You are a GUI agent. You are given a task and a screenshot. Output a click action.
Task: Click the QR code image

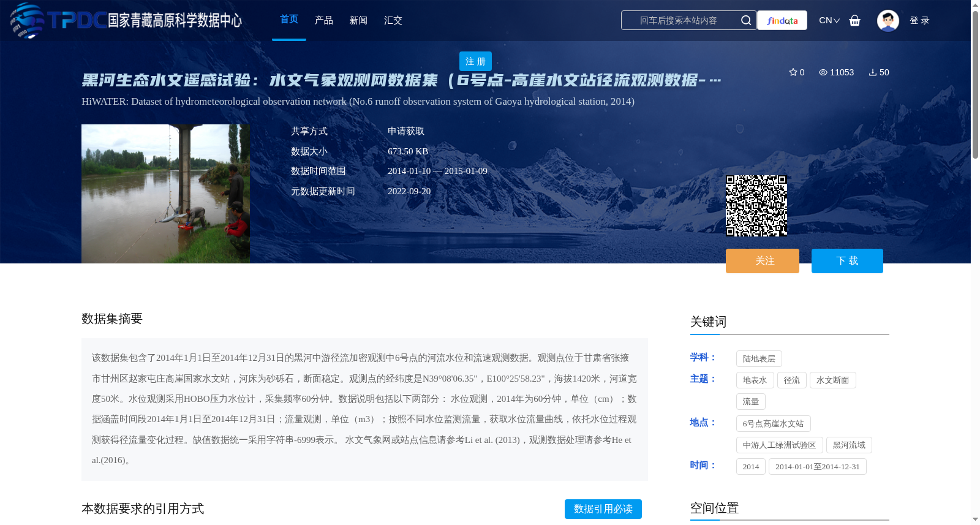(756, 206)
